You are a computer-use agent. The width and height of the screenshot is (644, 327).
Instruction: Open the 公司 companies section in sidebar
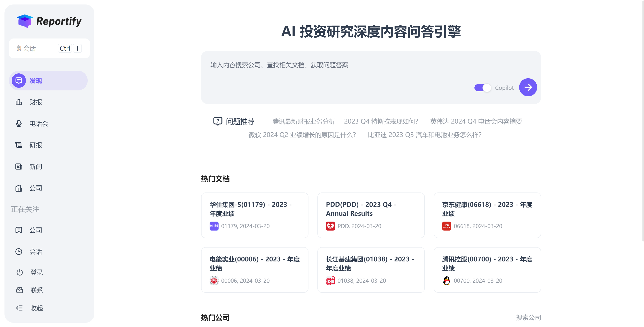(36, 188)
